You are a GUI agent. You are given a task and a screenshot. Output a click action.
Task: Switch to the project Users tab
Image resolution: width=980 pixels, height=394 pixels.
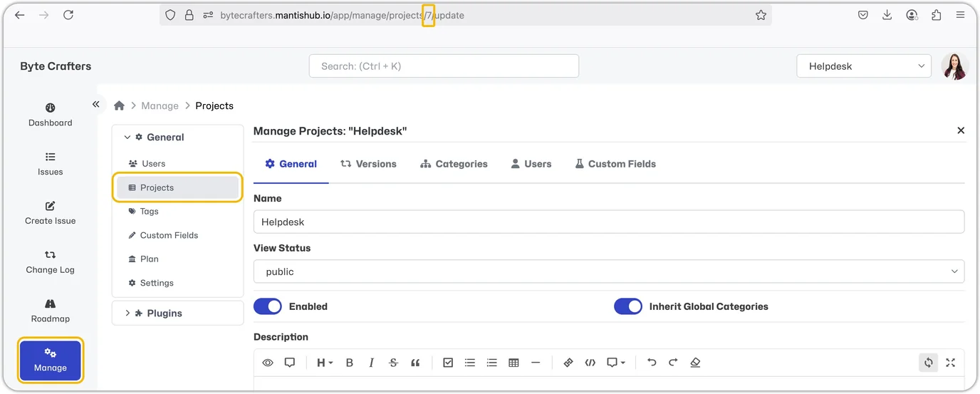531,164
